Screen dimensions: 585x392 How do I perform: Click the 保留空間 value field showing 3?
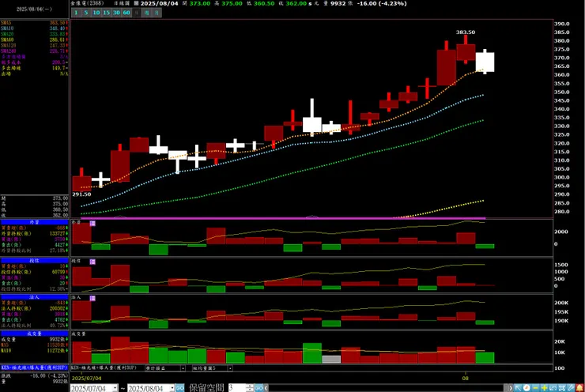point(236,388)
